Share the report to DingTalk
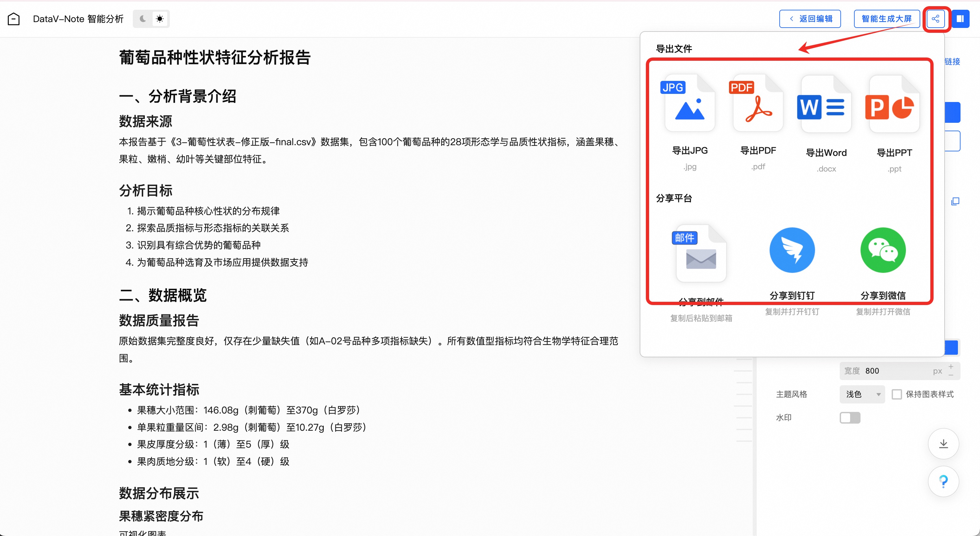 [792, 250]
